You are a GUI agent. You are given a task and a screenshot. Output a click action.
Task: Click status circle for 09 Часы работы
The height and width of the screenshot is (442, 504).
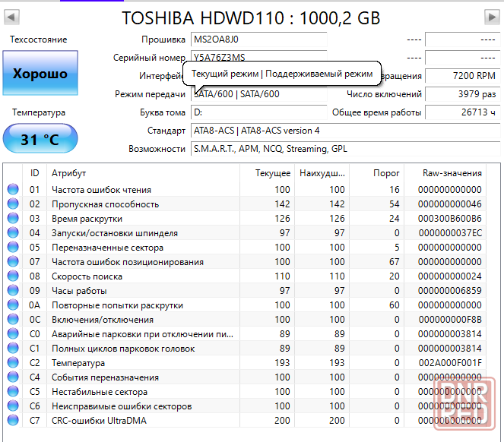(13, 291)
